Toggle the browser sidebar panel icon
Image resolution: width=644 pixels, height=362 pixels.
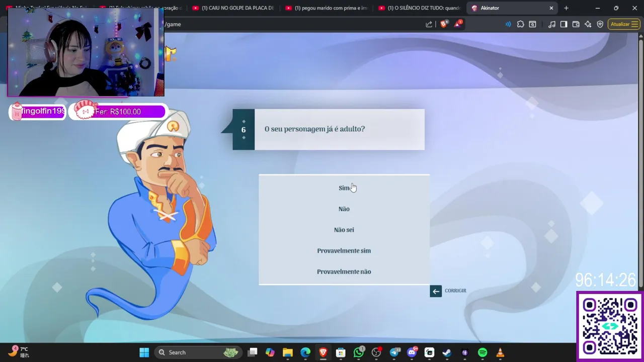coord(563,24)
